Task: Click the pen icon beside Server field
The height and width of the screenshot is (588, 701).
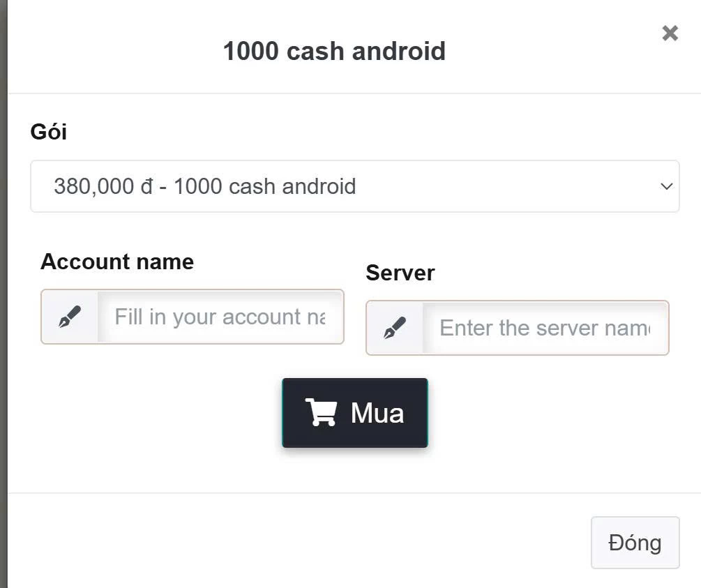Action: 395,328
